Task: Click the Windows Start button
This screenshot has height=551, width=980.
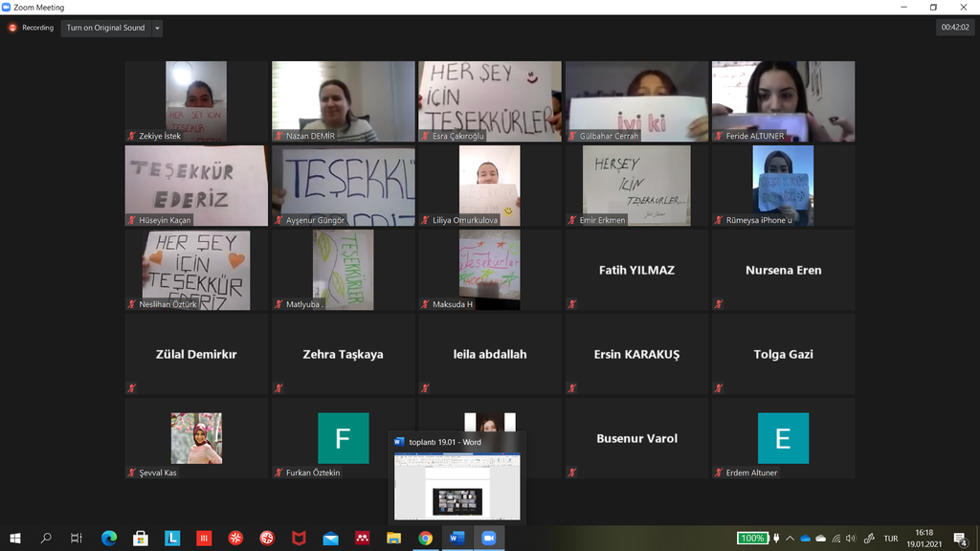Action: tap(14, 539)
